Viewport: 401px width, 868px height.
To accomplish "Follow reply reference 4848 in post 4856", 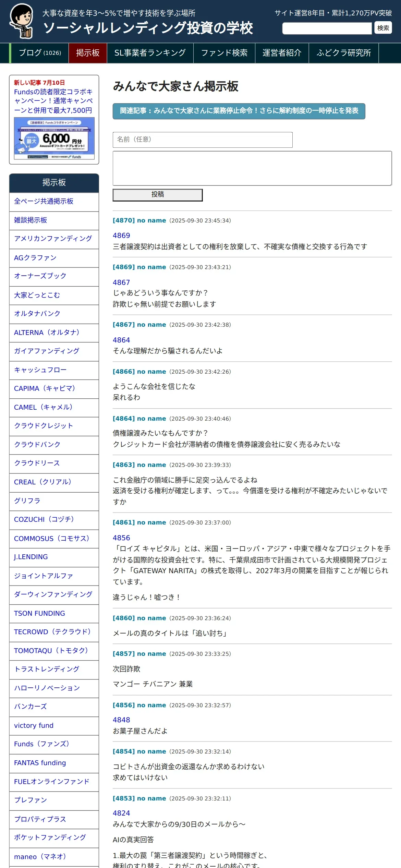I will (x=121, y=720).
